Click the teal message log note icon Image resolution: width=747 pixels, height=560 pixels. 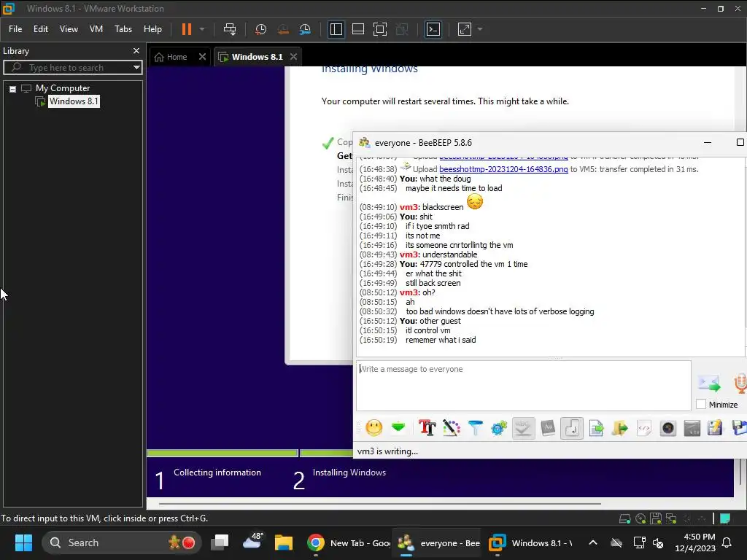725,518
